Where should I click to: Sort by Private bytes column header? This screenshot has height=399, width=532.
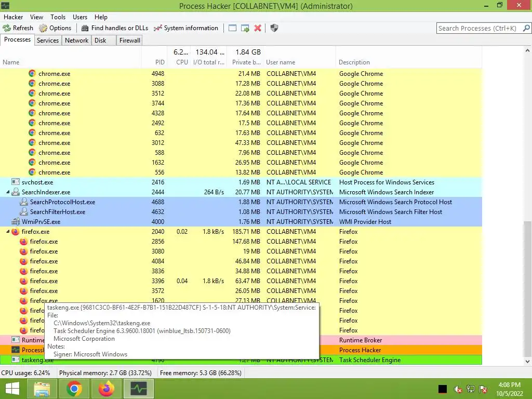(x=246, y=62)
